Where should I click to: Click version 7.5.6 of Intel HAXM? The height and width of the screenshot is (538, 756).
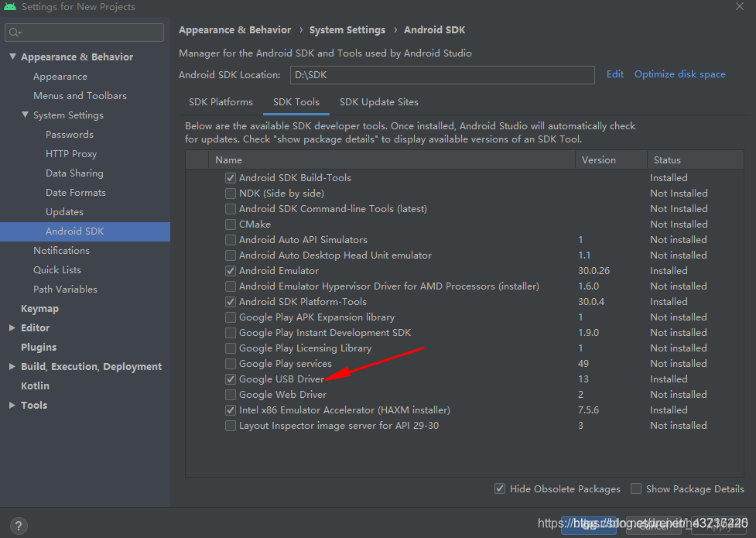[x=588, y=410]
